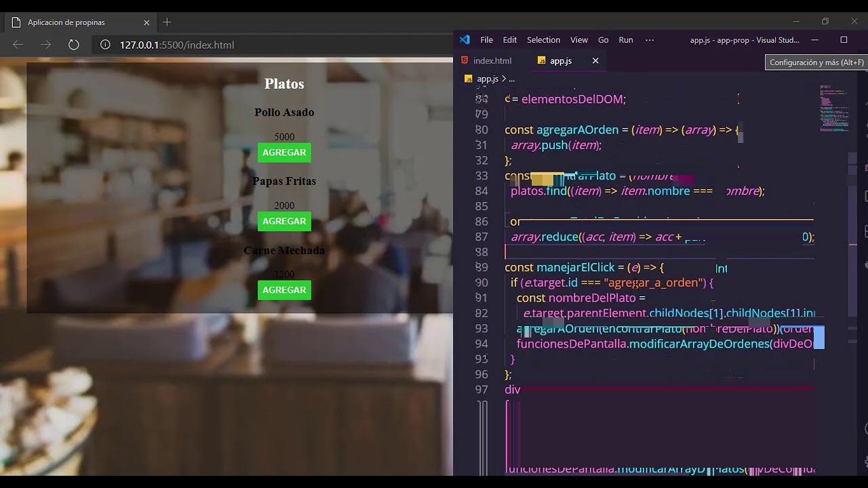Click the Pollo Asado dish name
Image resolution: width=868 pixels, height=488 pixels.
(x=284, y=113)
